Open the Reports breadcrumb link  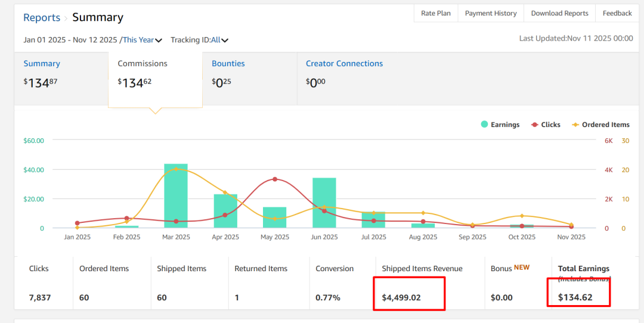tap(42, 18)
